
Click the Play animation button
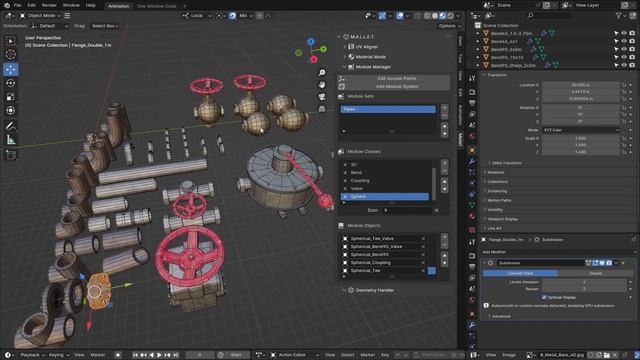tap(159, 355)
